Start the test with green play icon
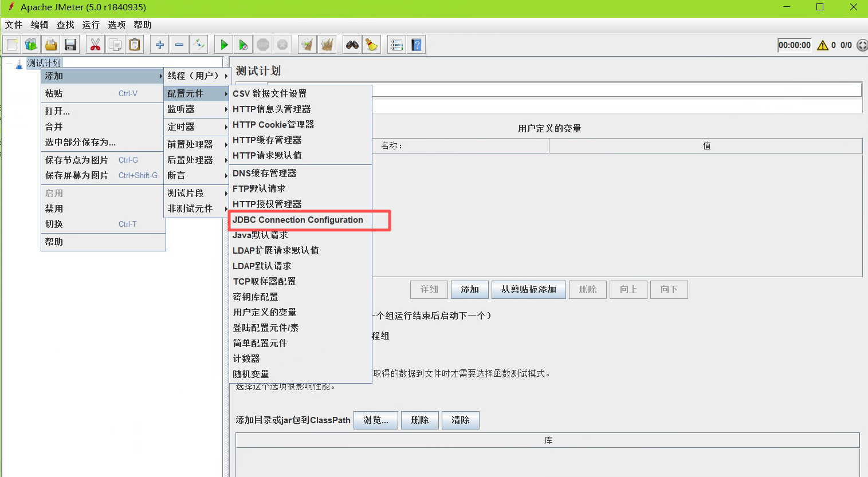Viewport: 868px width, 477px height. click(224, 45)
